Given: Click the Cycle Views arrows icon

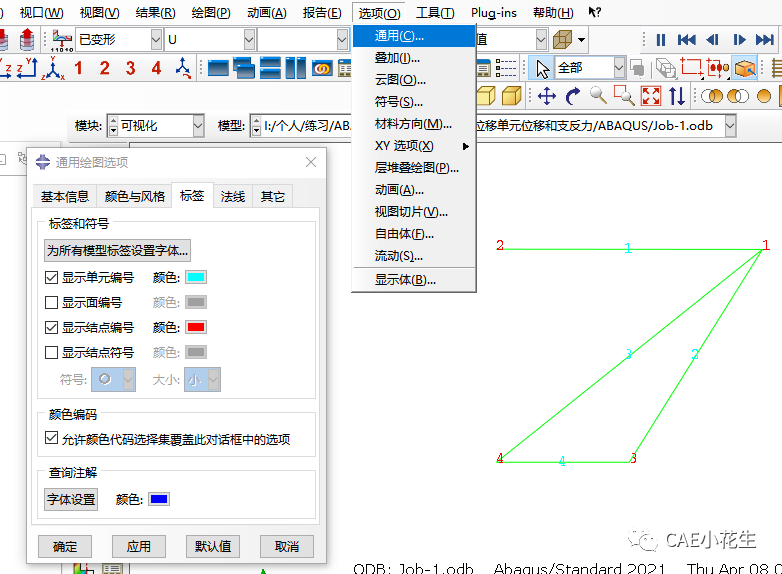Looking at the screenshot, I should [677, 96].
